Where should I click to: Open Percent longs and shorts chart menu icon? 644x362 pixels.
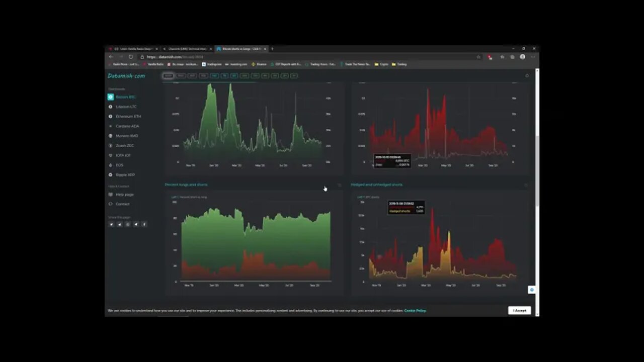tap(340, 185)
